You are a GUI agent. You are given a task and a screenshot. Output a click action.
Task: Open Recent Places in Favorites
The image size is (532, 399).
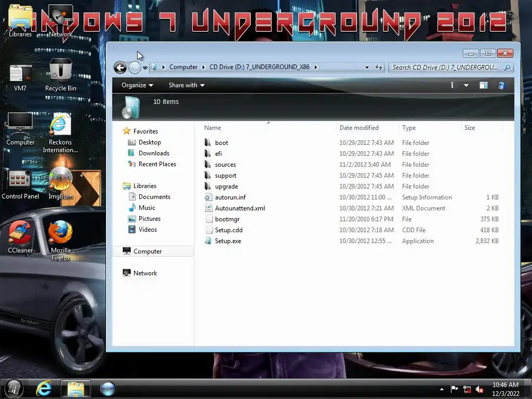click(157, 164)
